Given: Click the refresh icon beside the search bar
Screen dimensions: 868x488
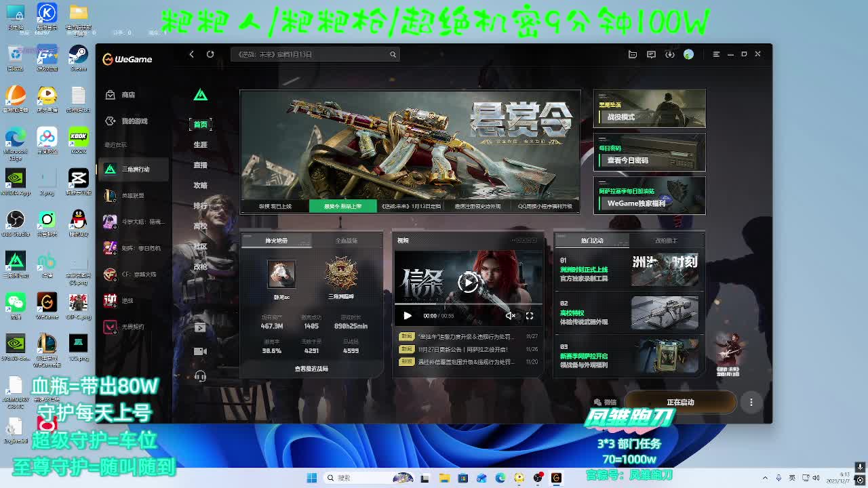Looking at the screenshot, I should 210,54.
